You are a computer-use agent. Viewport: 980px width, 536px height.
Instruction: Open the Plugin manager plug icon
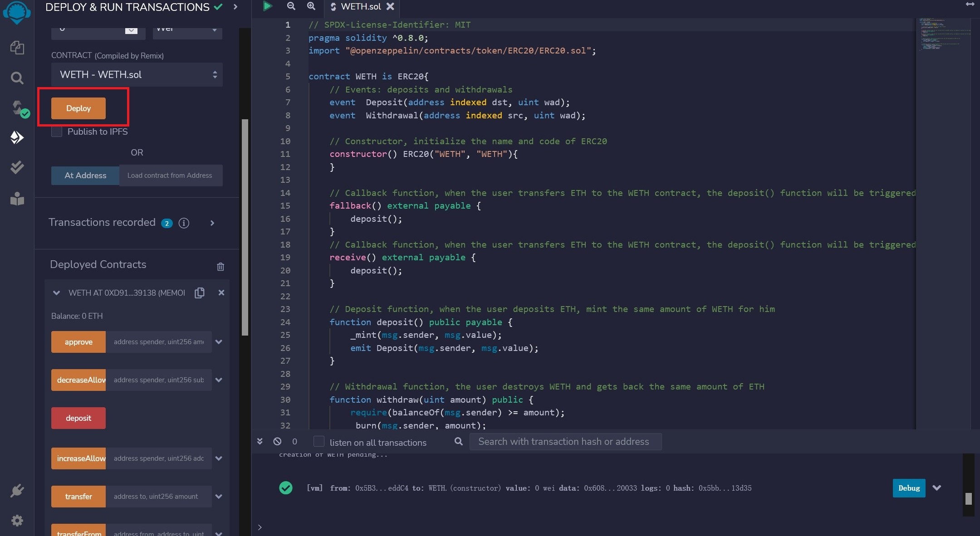pos(17,491)
